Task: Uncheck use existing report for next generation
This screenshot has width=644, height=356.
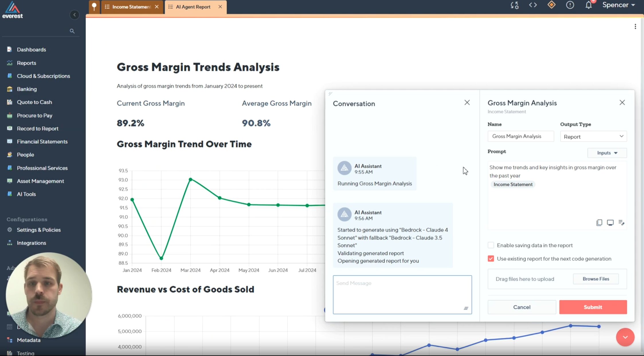Action: (491, 259)
